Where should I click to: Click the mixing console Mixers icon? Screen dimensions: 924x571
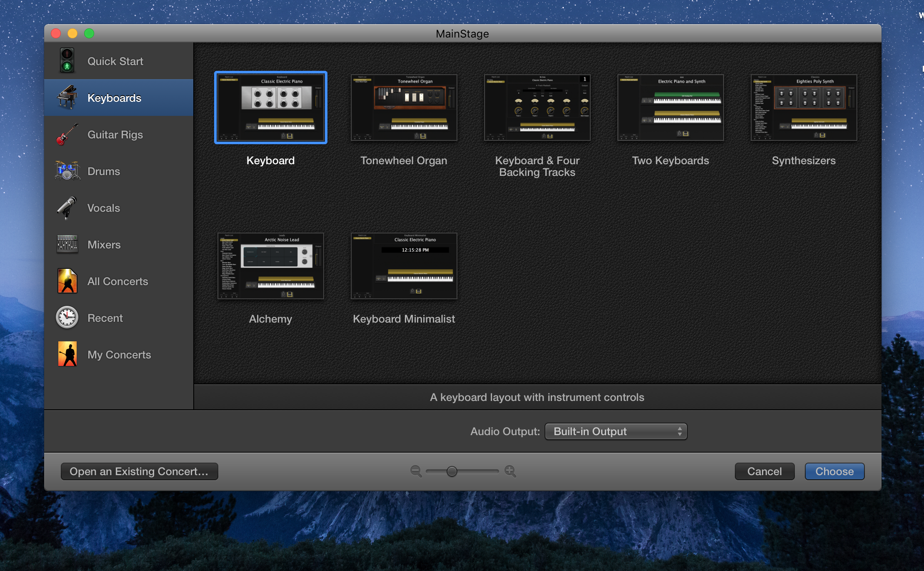(x=67, y=244)
